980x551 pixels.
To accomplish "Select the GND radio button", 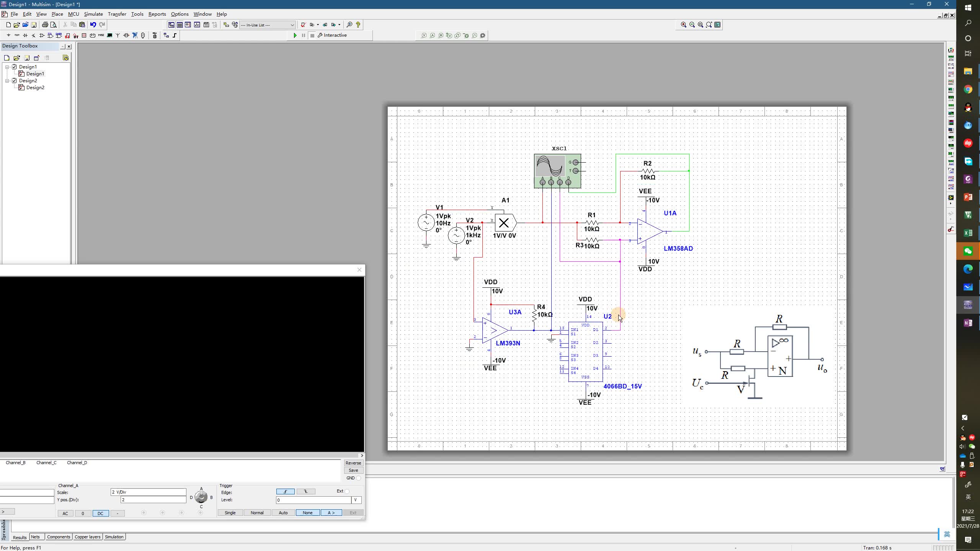I will [x=358, y=478].
